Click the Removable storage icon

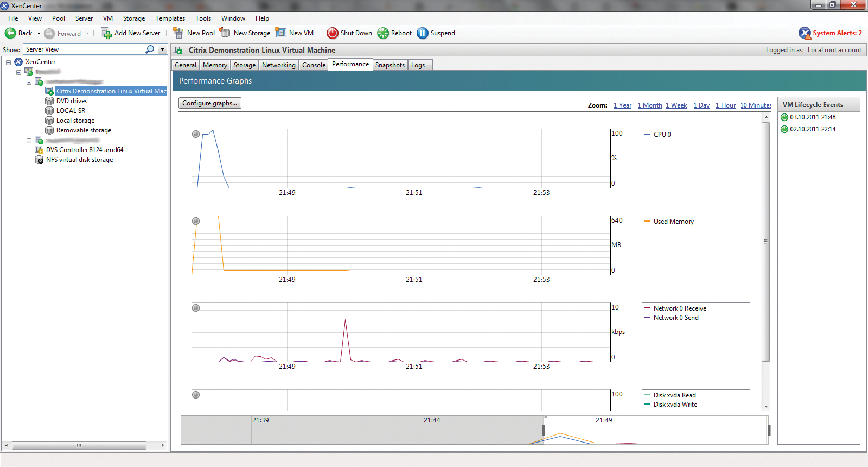49,130
